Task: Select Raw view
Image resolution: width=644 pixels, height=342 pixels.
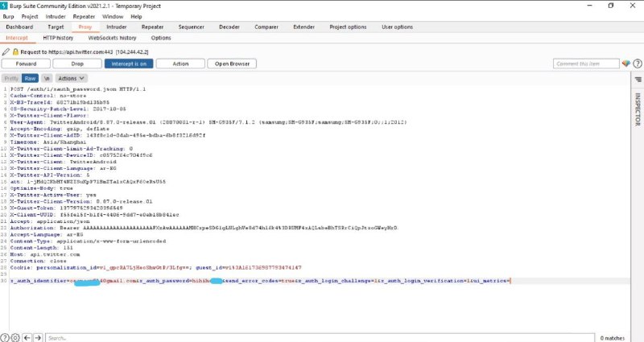Action: [x=30, y=78]
